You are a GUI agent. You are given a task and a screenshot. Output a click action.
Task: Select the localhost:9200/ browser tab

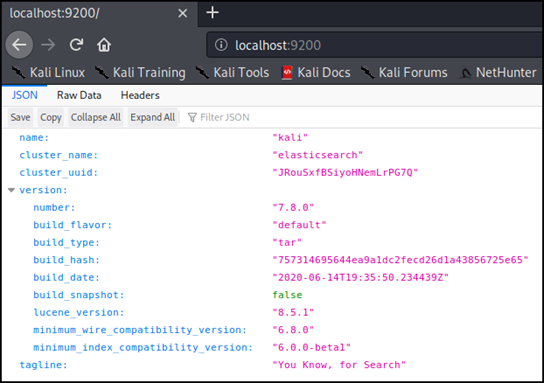click(99, 14)
